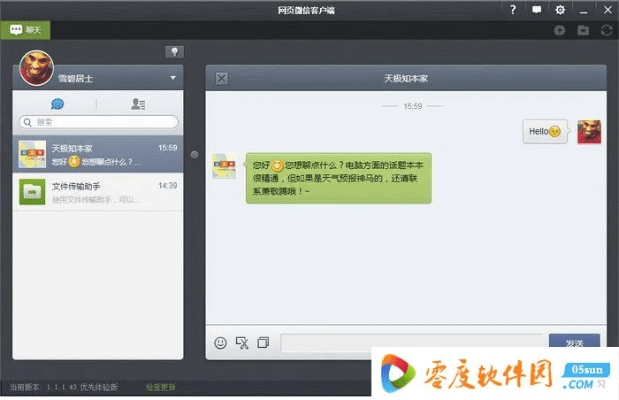Click my avatar beside the Hello message
The image size is (619, 400).
[x=589, y=132]
